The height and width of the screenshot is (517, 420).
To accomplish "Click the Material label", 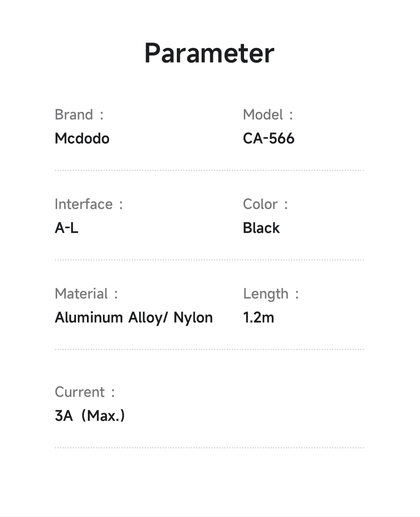I will (81, 294).
